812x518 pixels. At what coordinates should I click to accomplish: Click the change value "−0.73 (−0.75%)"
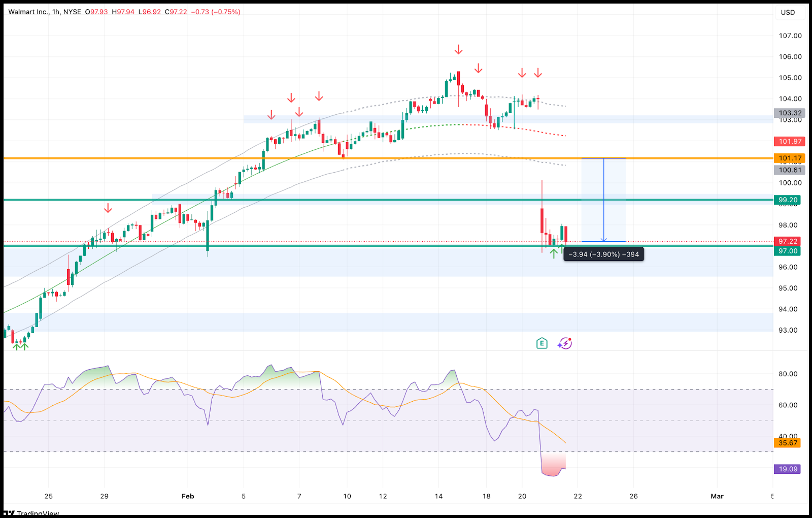point(216,12)
